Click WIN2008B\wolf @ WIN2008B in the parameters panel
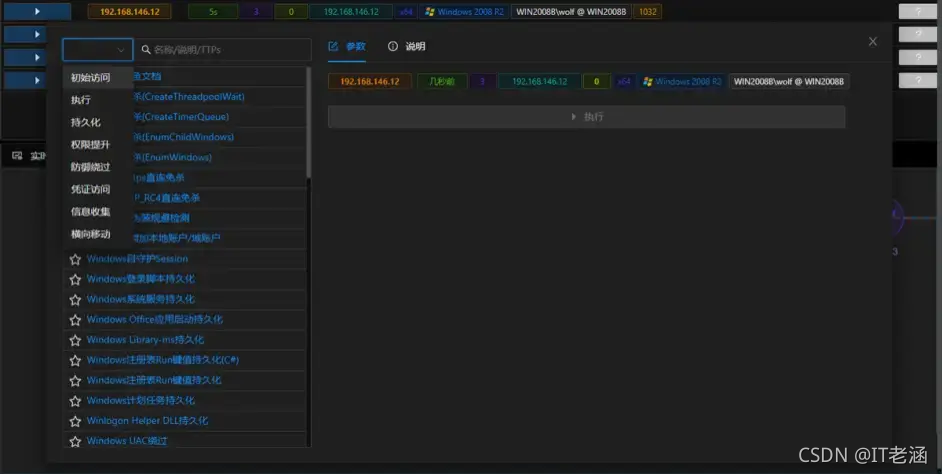943x474 pixels. (x=788, y=81)
